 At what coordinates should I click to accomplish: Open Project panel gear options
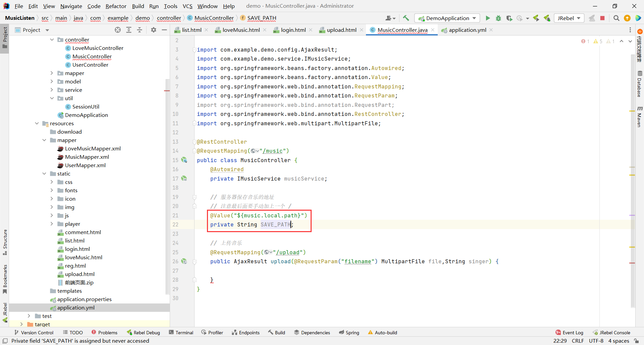pos(154,30)
